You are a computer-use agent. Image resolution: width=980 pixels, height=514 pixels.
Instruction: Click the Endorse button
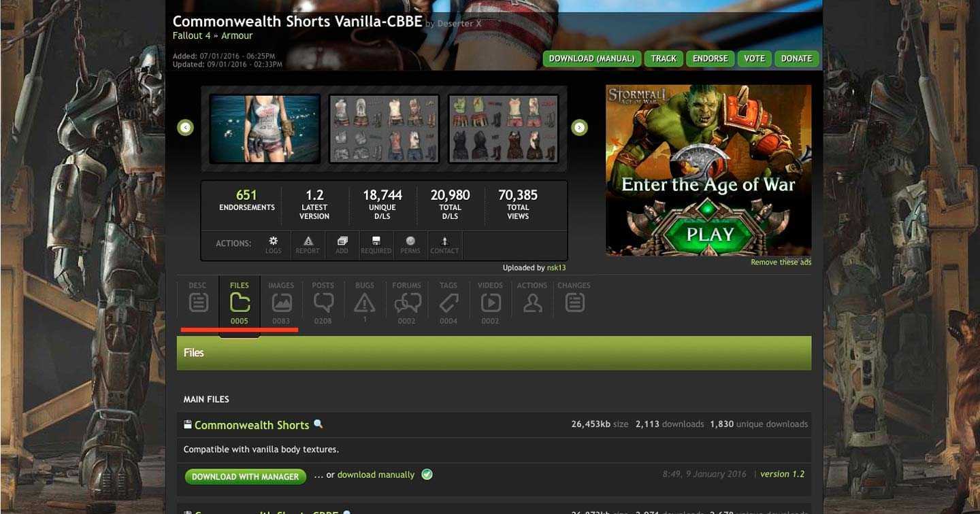[710, 58]
